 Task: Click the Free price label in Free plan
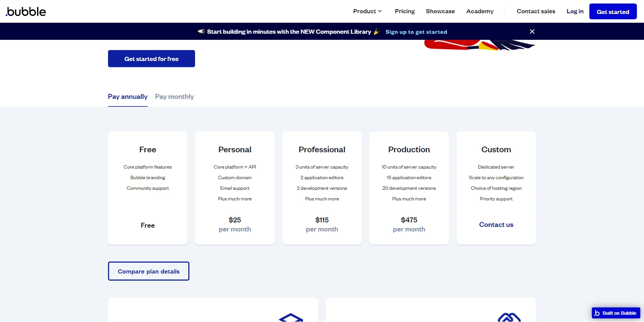point(148,225)
